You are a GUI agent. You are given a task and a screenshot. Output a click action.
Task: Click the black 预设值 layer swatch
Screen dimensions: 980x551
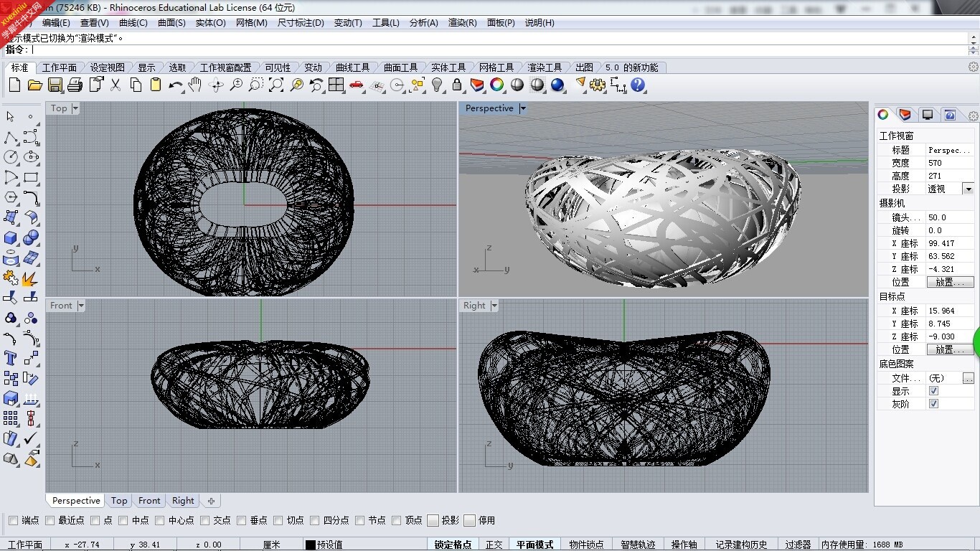coord(311,545)
